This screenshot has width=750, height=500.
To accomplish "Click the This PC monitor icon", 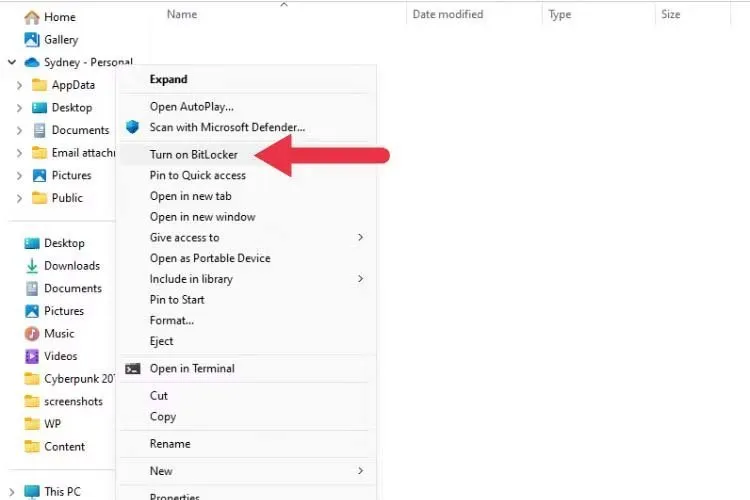I will click(x=32, y=491).
